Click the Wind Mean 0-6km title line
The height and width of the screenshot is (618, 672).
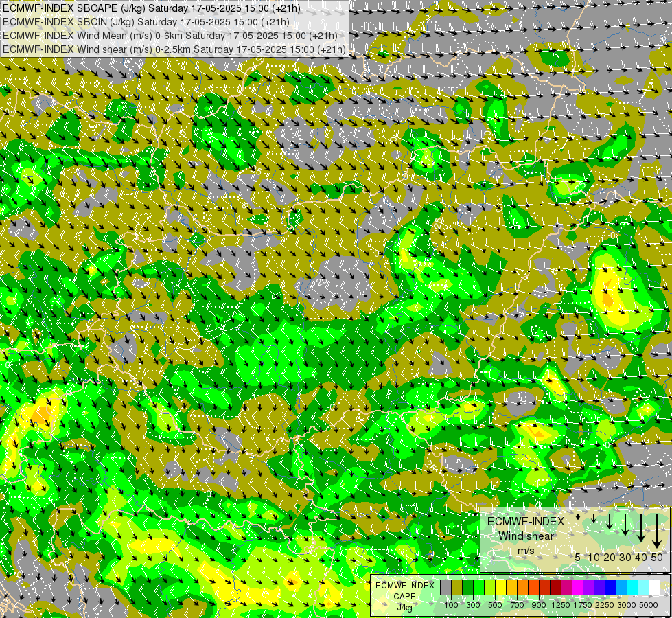pos(170,36)
